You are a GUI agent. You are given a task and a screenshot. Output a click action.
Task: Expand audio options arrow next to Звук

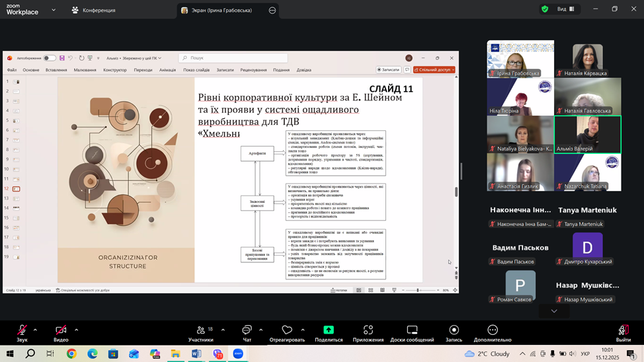click(35, 330)
